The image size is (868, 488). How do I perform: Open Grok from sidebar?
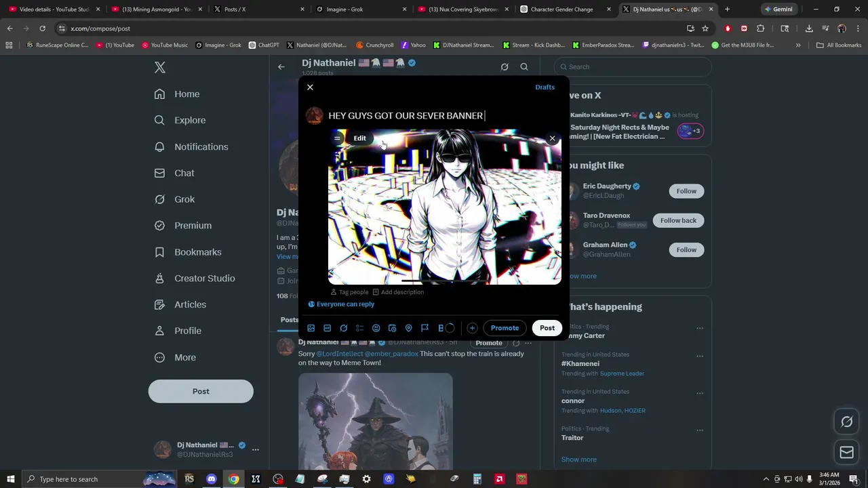[x=174, y=199]
